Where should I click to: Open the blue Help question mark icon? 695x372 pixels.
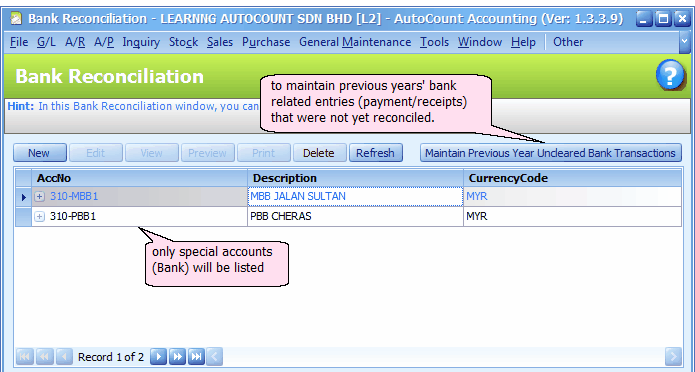click(670, 75)
